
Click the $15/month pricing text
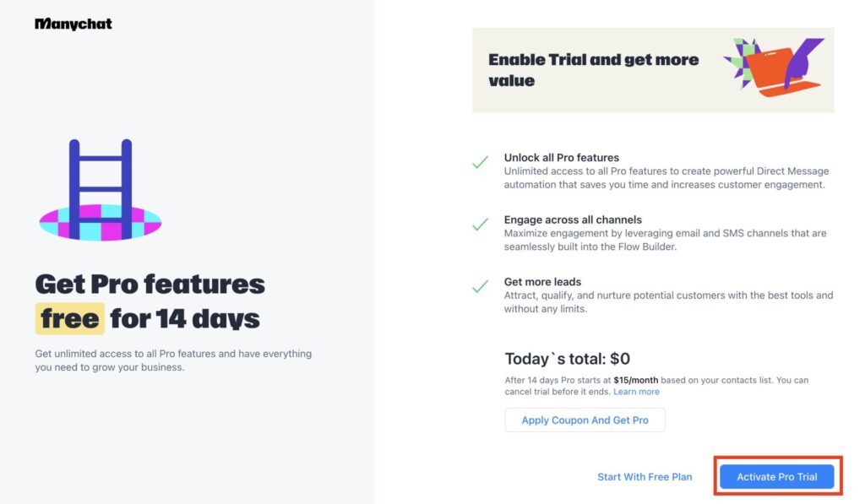point(635,380)
